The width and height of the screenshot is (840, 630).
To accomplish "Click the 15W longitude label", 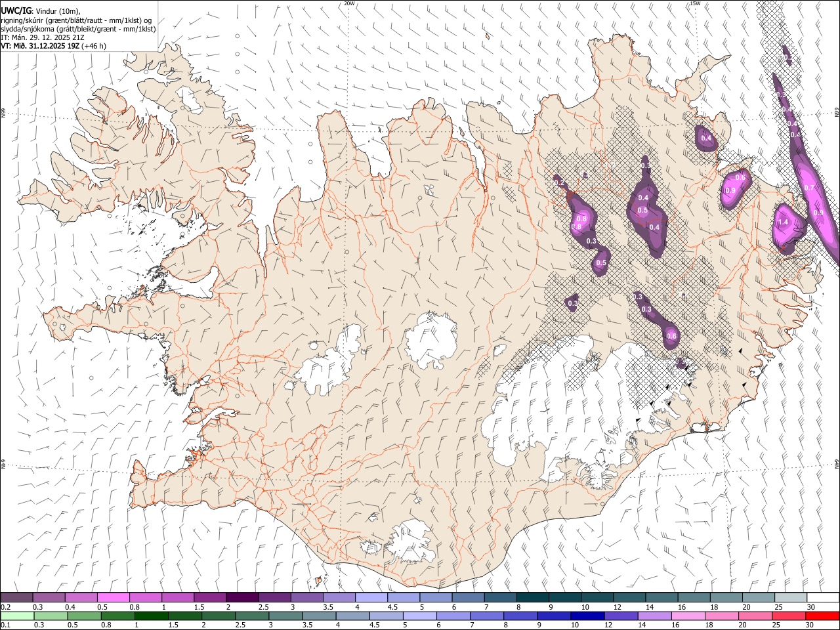I will tap(695, 3).
